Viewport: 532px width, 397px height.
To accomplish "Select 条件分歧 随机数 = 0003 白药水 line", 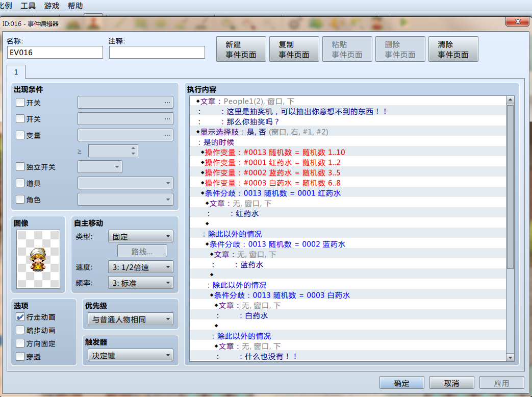I will pos(348,295).
